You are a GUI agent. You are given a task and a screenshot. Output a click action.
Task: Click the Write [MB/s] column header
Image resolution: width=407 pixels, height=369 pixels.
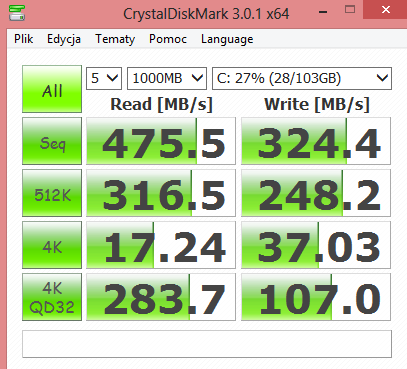coord(317,104)
